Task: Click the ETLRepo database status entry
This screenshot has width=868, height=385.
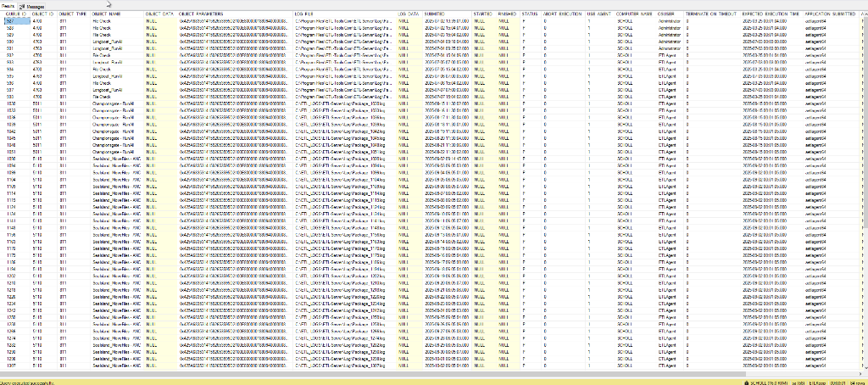Action: coord(817,382)
